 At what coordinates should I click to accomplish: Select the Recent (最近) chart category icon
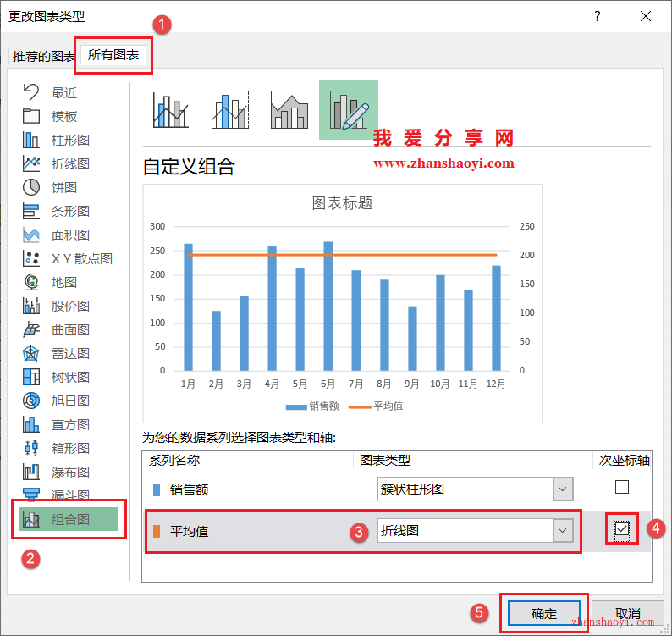tap(30, 92)
